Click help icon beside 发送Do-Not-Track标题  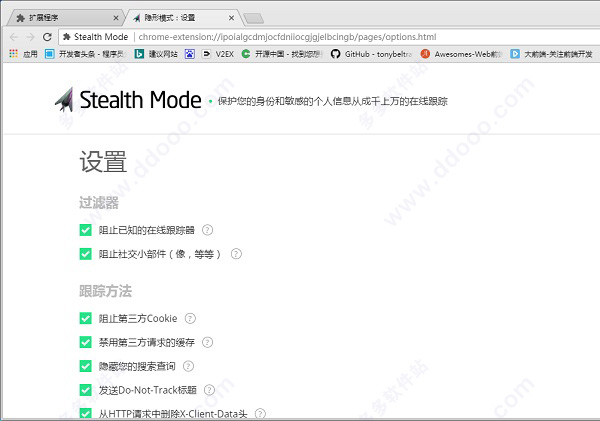point(209,390)
